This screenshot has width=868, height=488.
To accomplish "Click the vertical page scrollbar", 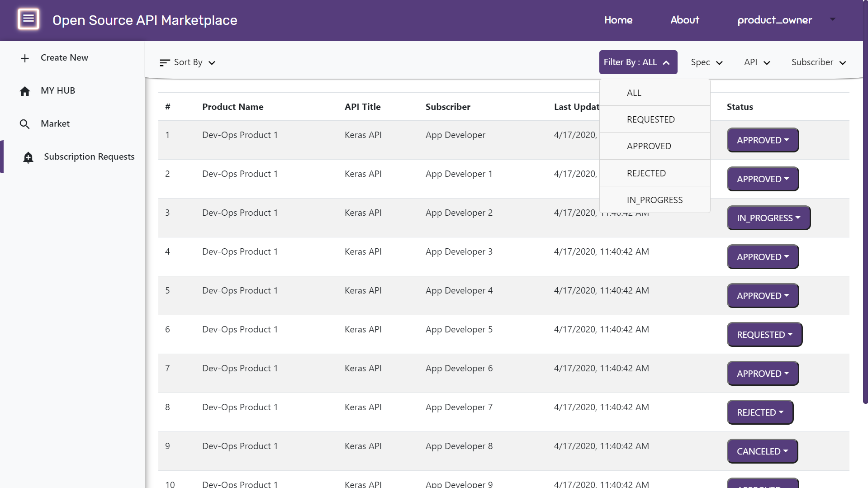I will (865, 226).
